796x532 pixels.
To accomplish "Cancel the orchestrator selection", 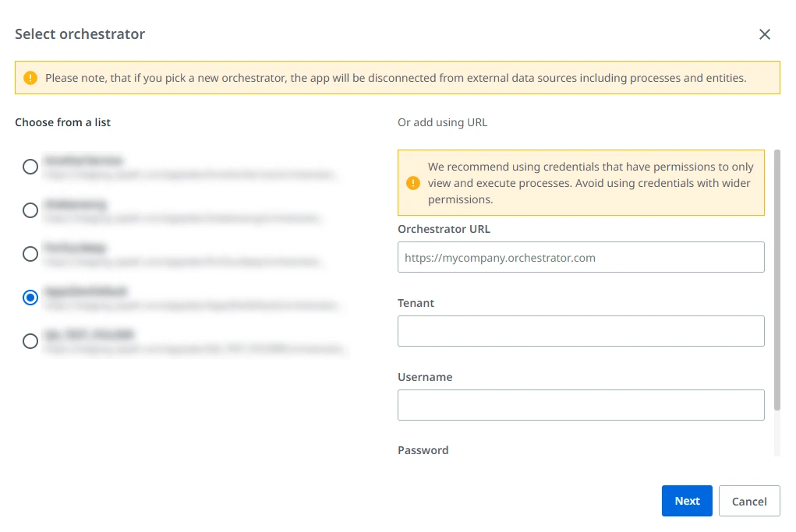I will click(x=749, y=501).
